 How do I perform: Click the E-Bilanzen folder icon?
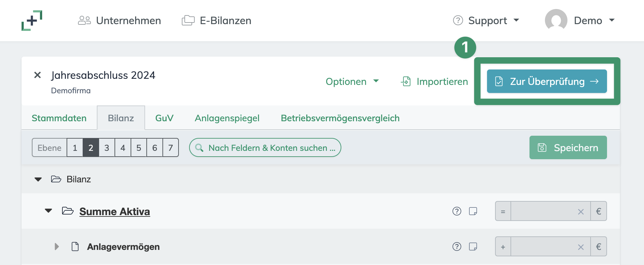188,20
